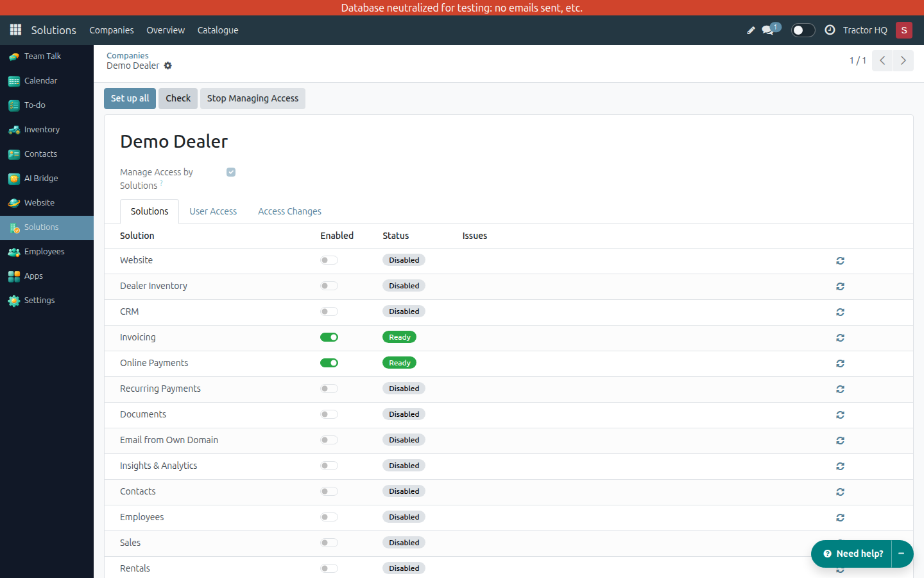Screen dimensions: 924x578
Task: Enable the Dealer Inventory toggle
Action: (329, 286)
